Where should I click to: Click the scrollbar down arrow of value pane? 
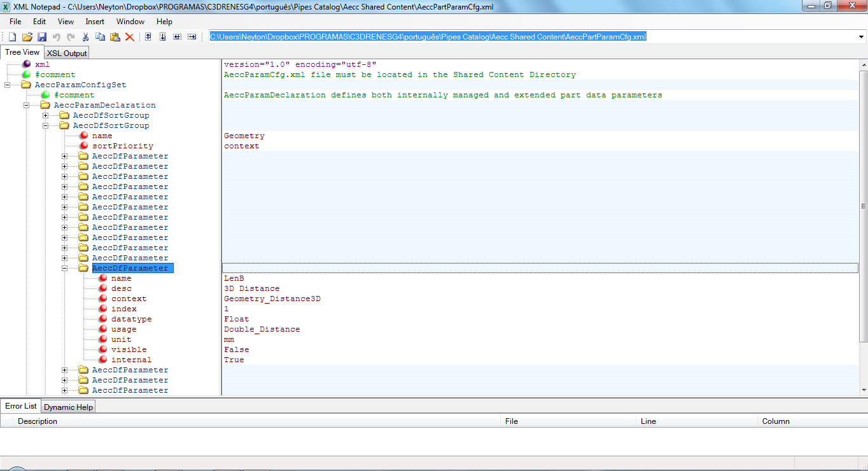coord(864,390)
